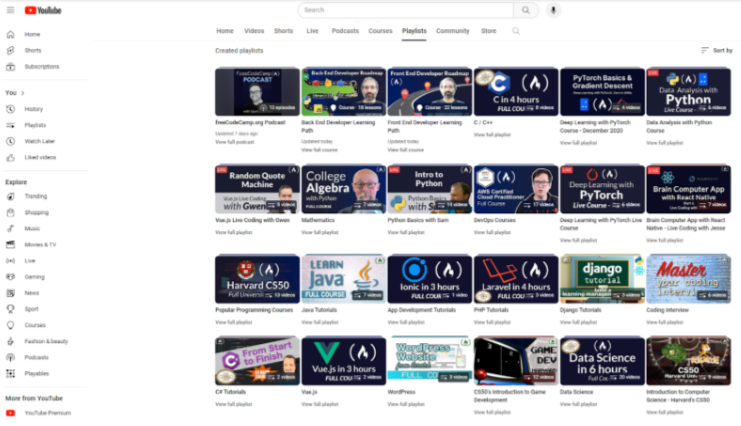This screenshot has width=741, height=426.
Task: Click the News icon
Action: 10,293
